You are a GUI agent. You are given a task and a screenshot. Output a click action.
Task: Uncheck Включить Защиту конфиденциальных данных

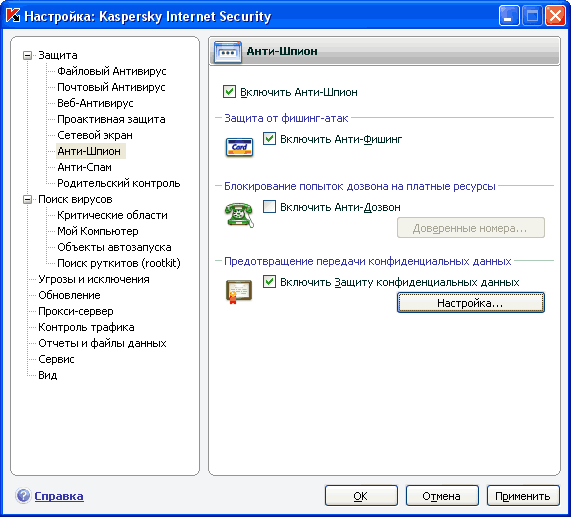click(269, 282)
